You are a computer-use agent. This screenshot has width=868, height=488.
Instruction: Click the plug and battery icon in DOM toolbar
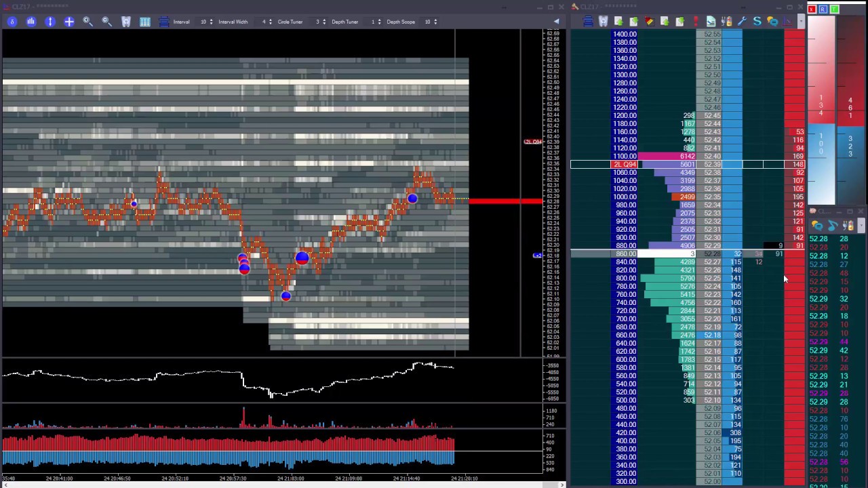[726, 22]
